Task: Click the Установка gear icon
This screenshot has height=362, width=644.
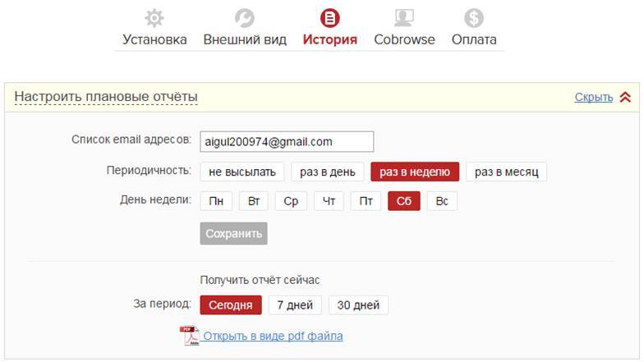Action: point(154,18)
